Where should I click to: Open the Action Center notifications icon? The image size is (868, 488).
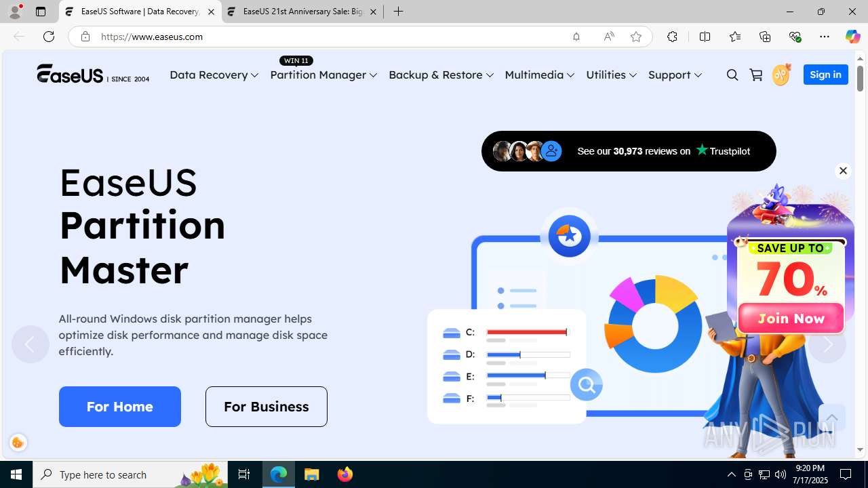pos(846,474)
